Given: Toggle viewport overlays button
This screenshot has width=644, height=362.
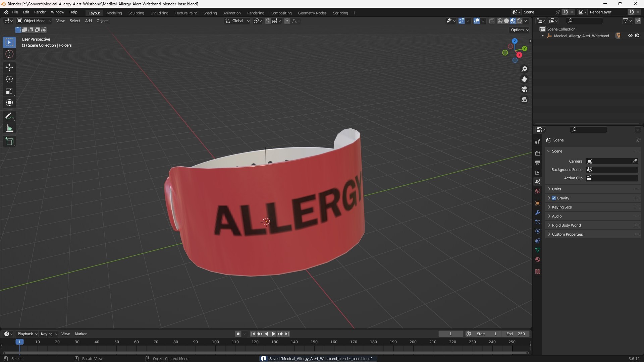Looking at the screenshot, I should (477, 21).
